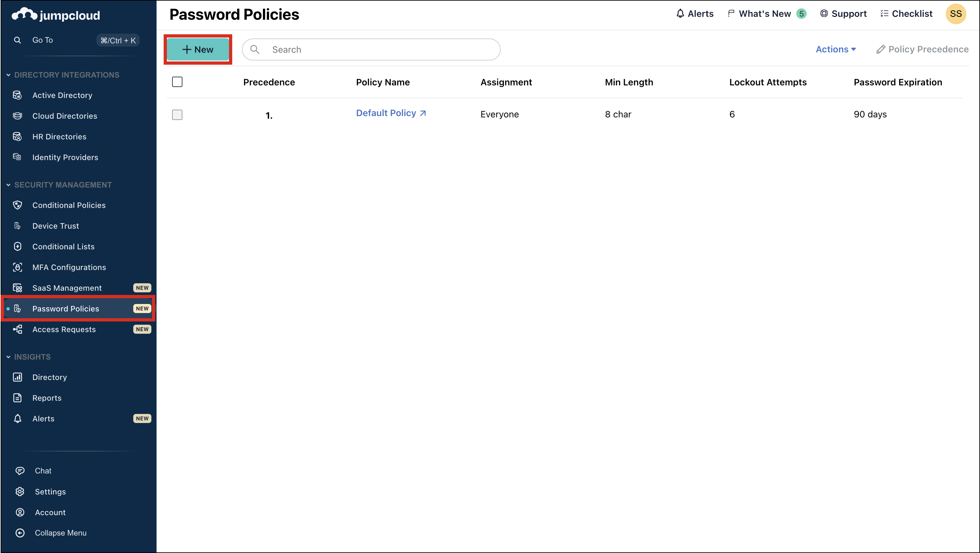Click the Everyone assignment cell
The height and width of the screenshot is (553, 980).
click(x=499, y=114)
